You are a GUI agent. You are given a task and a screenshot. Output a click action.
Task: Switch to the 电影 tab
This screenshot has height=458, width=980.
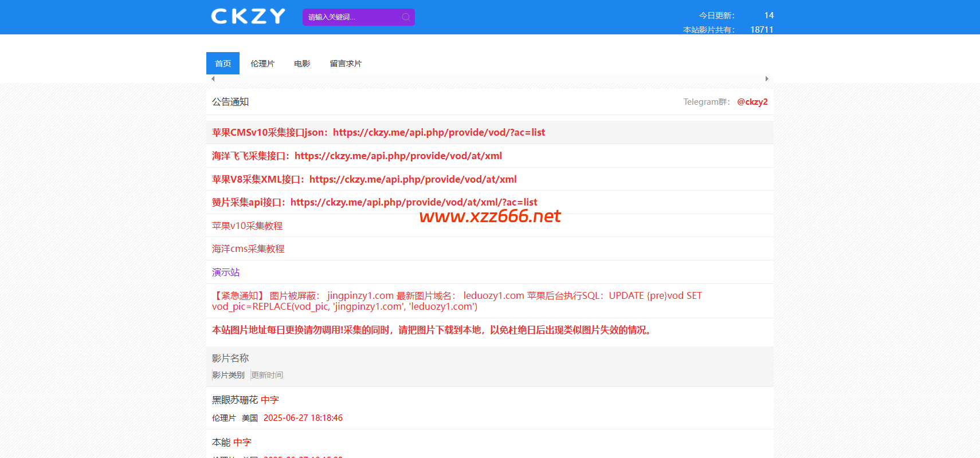tap(302, 64)
